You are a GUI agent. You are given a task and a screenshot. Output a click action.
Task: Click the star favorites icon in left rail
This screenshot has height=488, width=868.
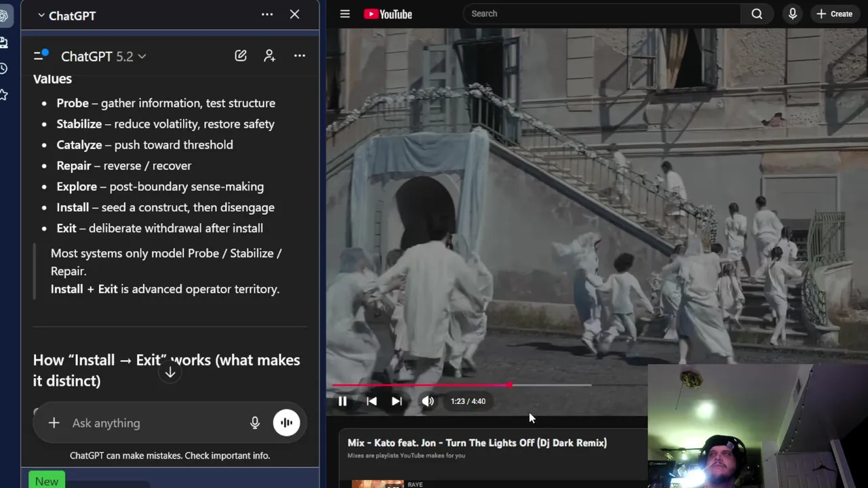[x=3, y=95]
